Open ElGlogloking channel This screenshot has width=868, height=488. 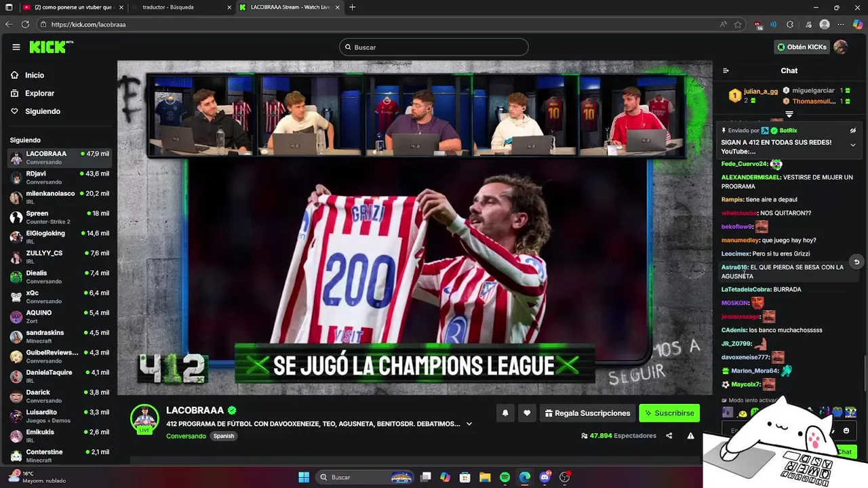coord(59,237)
